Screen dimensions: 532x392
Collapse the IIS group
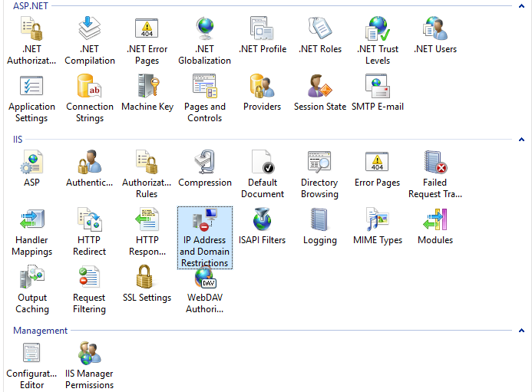(521, 140)
